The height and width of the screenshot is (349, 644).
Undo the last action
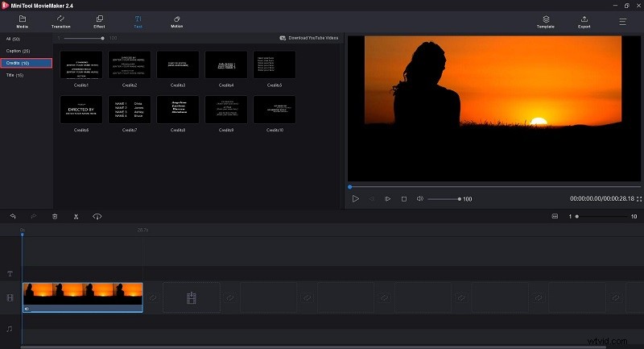pyautogui.click(x=13, y=216)
